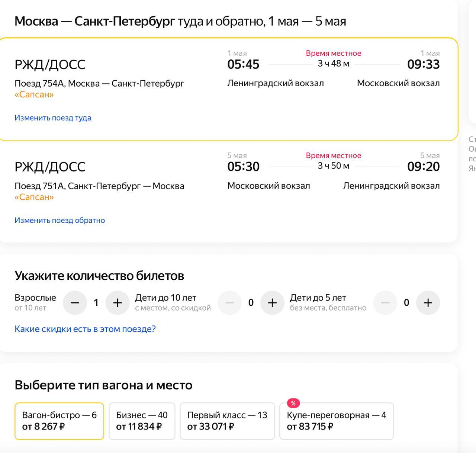Screen dimensions: 476x453
Task: Choose Бизнес carriage option
Action: pos(142,421)
